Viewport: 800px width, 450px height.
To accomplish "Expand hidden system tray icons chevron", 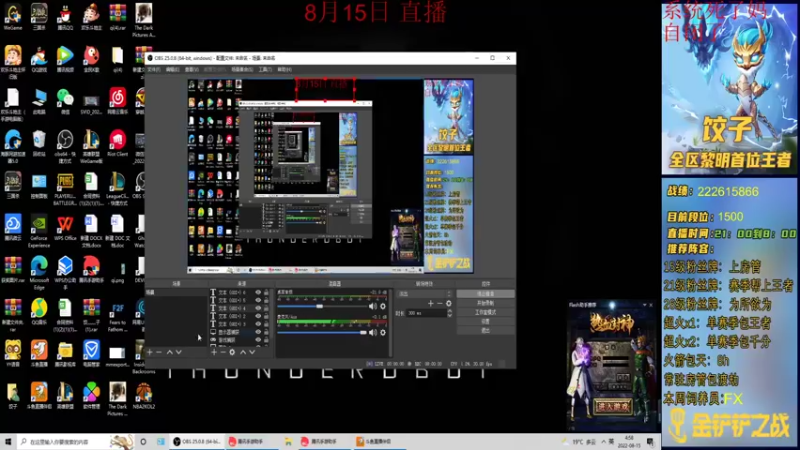I will pos(603,441).
